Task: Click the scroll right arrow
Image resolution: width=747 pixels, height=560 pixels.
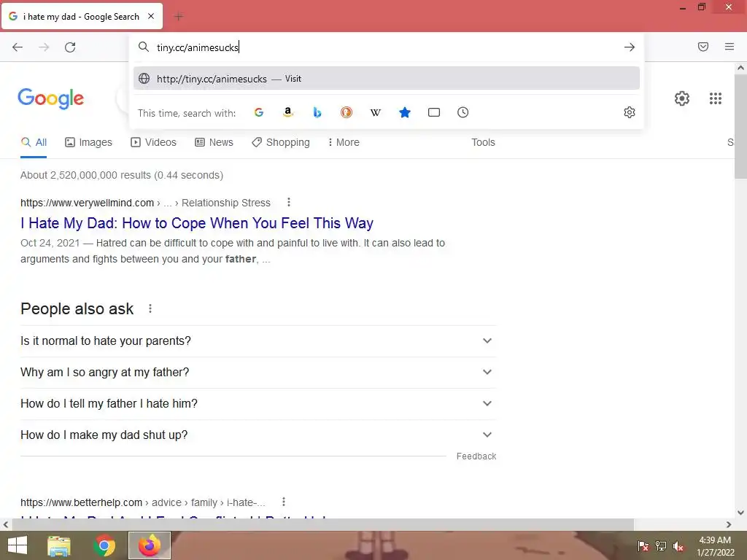Action: 729,524
